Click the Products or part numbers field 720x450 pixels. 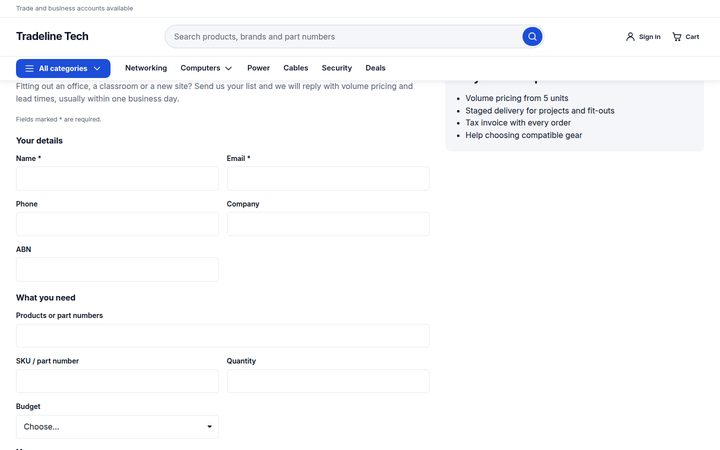[x=223, y=336]
